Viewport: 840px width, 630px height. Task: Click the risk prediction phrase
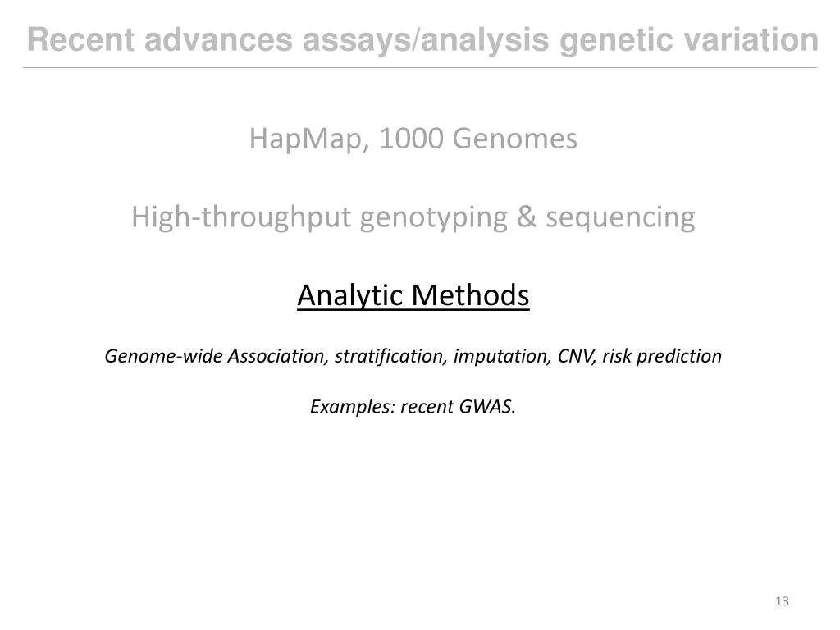click(662, 356)
